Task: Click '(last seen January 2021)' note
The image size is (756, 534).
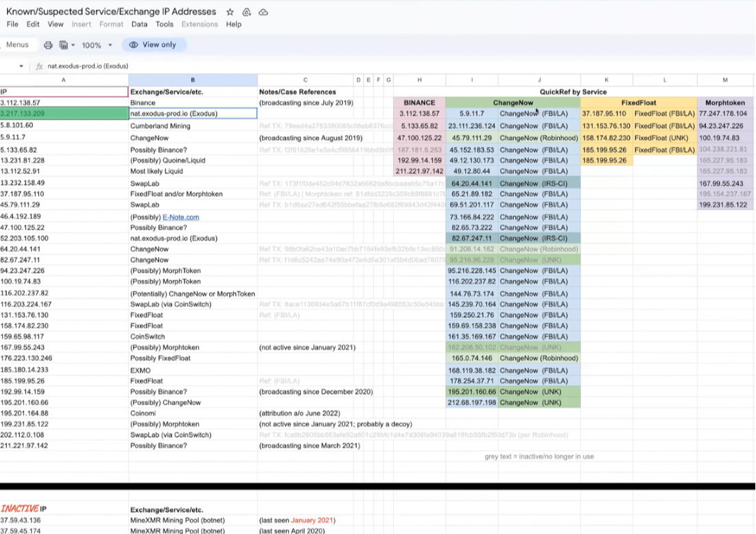Action: [298, 520]
